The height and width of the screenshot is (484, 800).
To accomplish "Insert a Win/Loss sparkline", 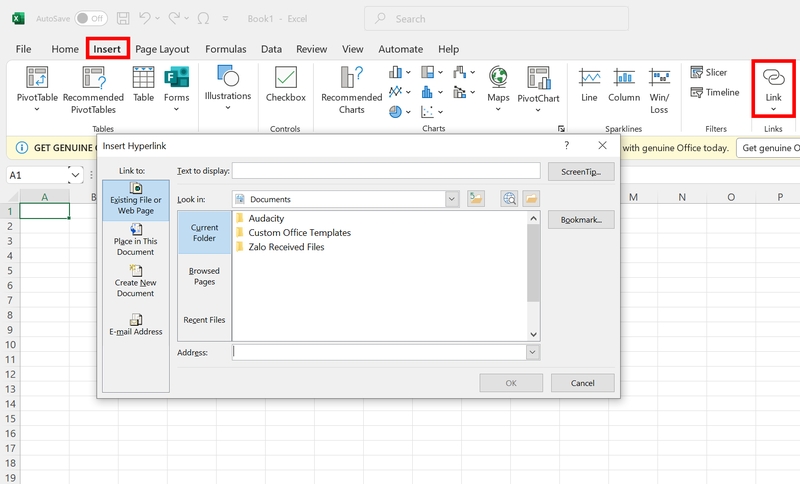I will click(659, 90).
